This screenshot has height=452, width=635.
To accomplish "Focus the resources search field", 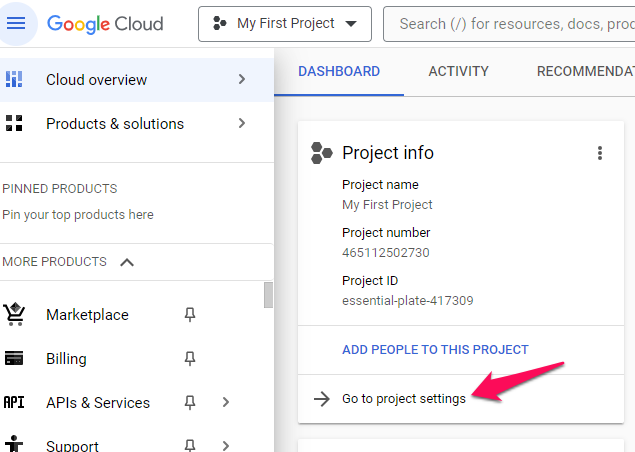I will 509,24.
